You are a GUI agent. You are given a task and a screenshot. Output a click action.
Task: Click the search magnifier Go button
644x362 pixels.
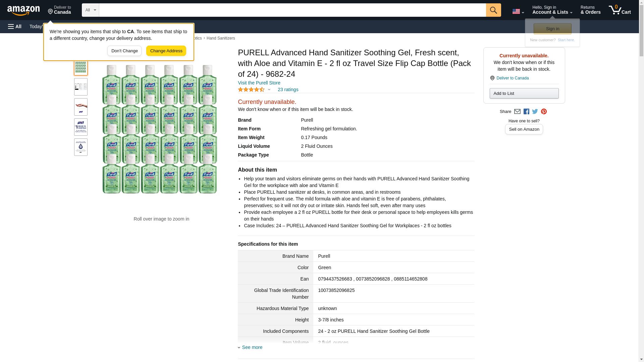(x=493, y=10)
